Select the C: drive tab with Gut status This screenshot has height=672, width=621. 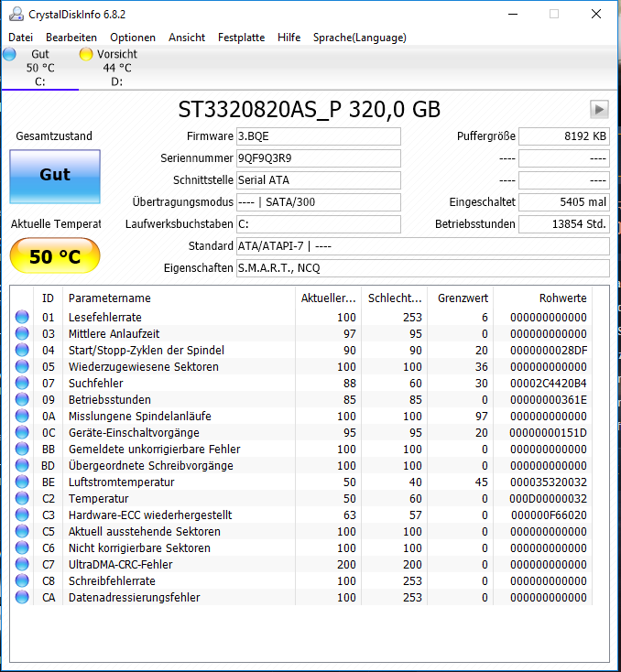coord(40,68)
